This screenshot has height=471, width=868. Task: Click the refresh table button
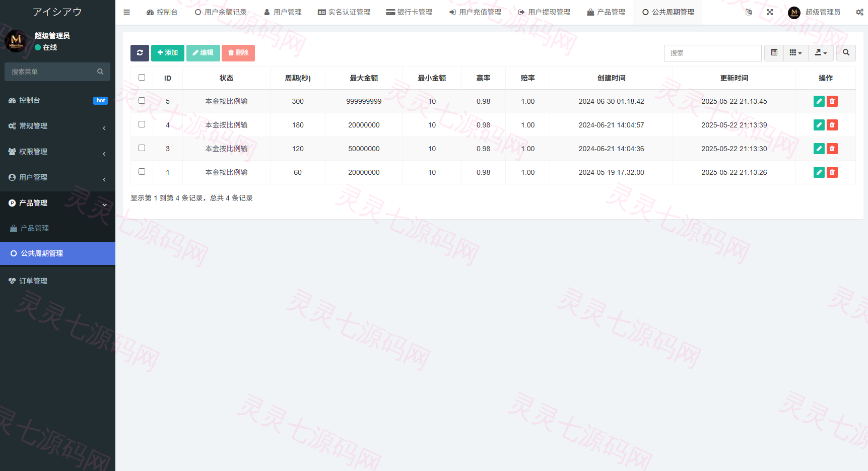(x=140, y=53)
